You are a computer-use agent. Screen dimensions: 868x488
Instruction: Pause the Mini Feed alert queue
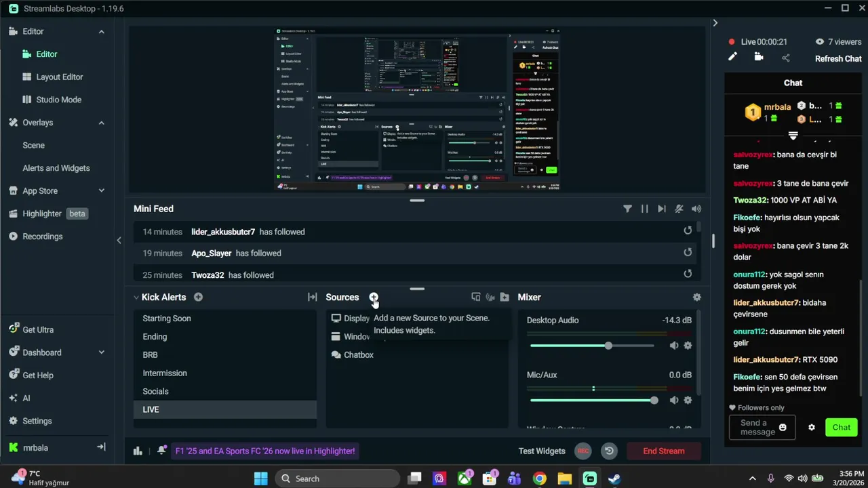tap(644, 209)
